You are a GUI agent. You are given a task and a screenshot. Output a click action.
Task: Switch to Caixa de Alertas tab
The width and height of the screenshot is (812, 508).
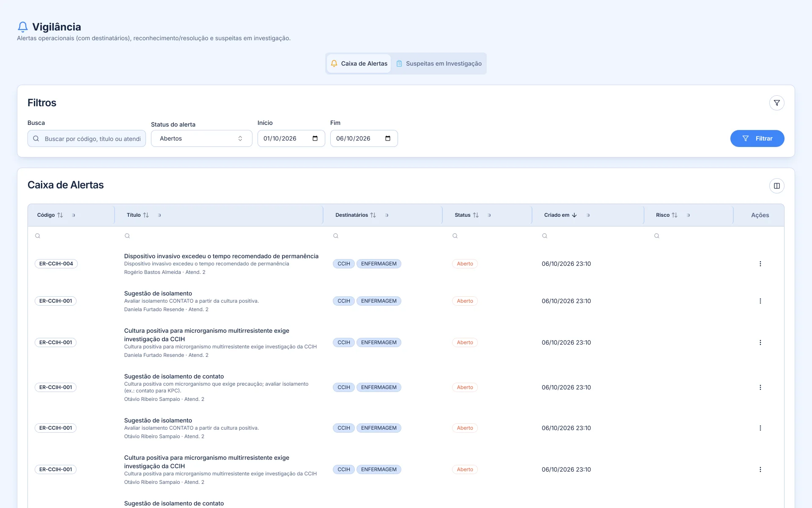pyautogui.click(x=359, y=63)
